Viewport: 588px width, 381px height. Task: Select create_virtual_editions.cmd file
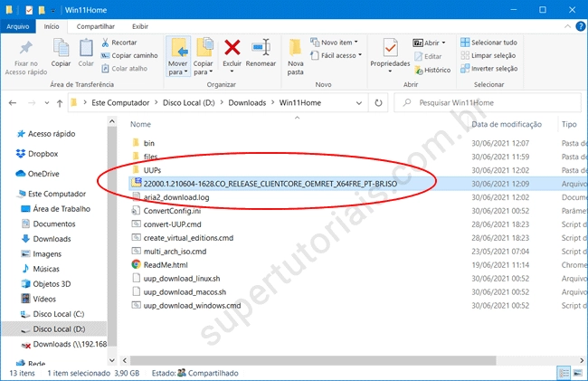[x=188, y=238]
